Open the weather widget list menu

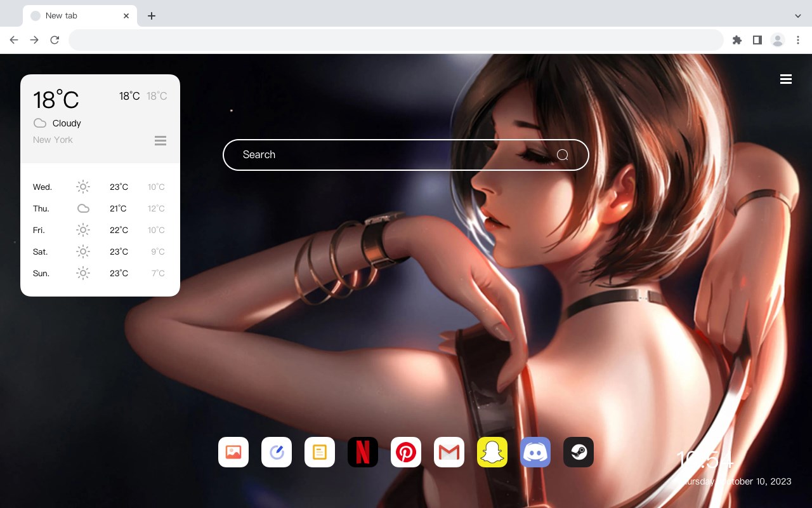point(160,140)
